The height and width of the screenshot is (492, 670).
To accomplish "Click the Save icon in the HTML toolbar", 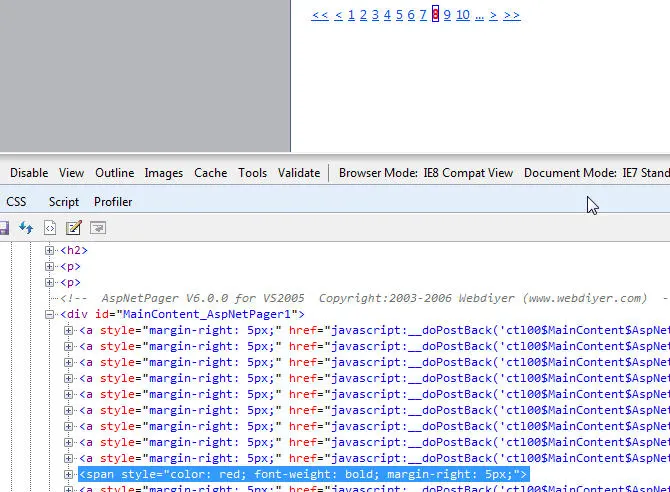I will 4,228.
